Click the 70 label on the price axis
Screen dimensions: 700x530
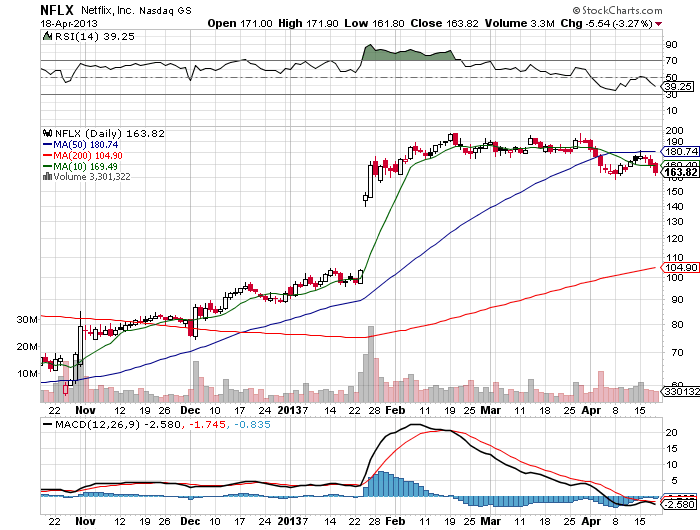(x=677, y=353)
